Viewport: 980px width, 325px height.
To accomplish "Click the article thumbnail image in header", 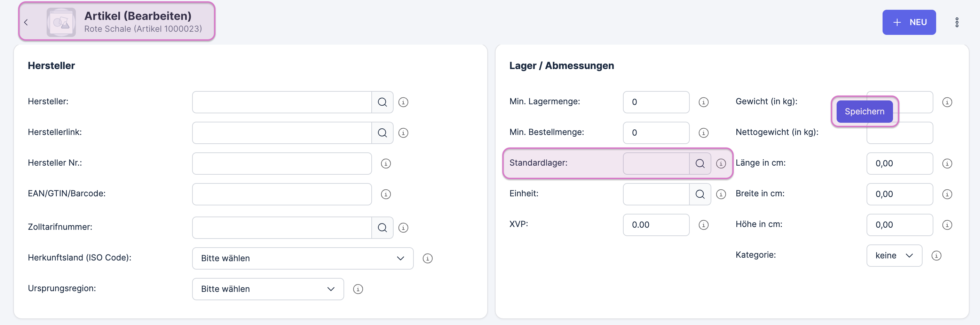I will [x=61, y=22].
